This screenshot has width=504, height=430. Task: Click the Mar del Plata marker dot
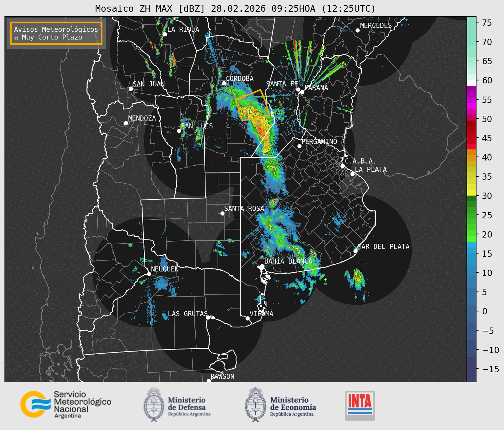(x=356, y=251)
